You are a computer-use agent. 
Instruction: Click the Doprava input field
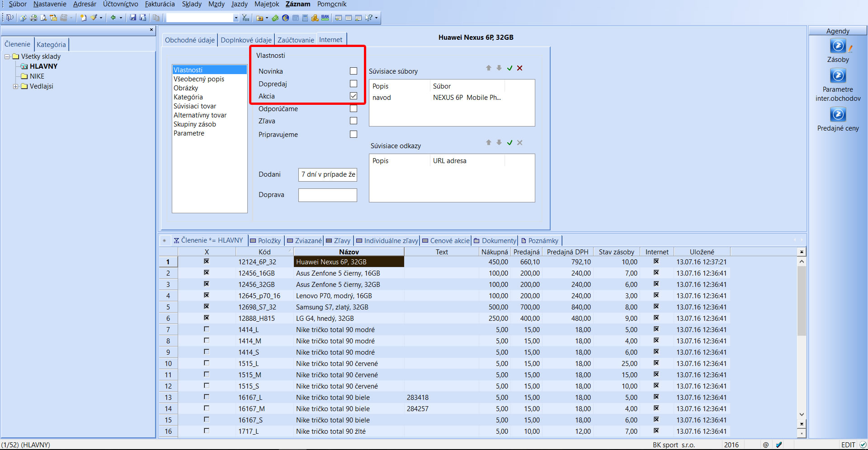pos(328,195)
